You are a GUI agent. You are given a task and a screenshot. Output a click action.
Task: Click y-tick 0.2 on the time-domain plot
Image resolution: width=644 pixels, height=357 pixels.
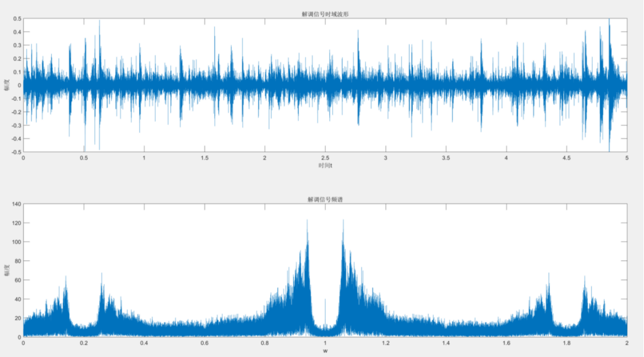click(x=17, y=59)
